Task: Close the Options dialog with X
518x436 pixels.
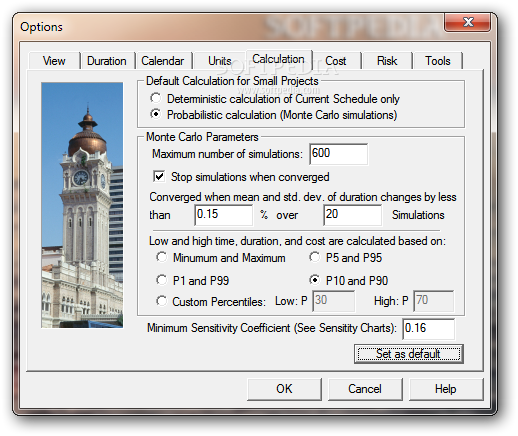Action: click(x=468, y=22)
